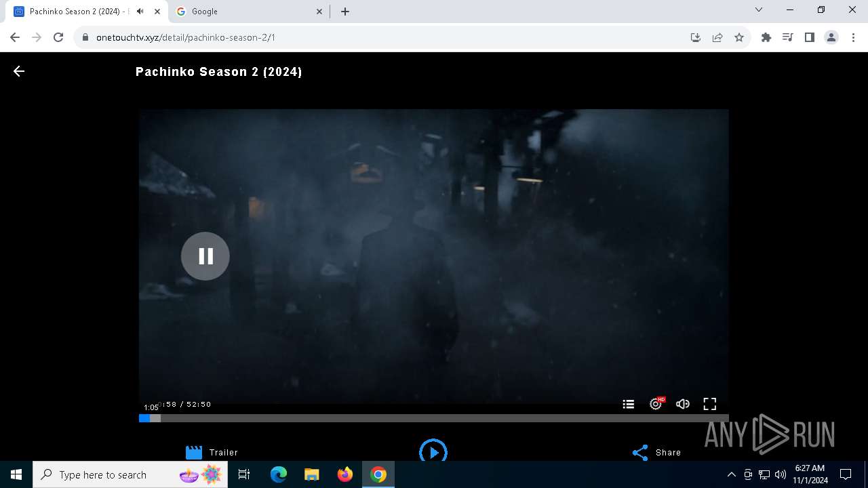Viewport: 868px width, 488px height.
Task: Open the episode playlist icon in player
Action: pyautogui.click(x=629, y=404)
